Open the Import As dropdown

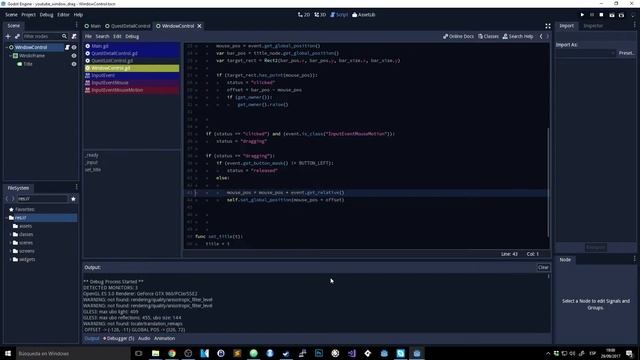pyautogui.click(x=586, y=53)
